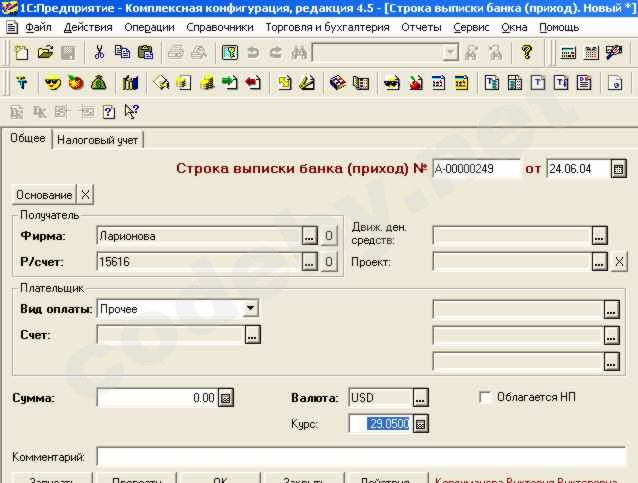Click the Open folder toolbar icon
The width and height of the screenshot is (638, 483).
45,52
